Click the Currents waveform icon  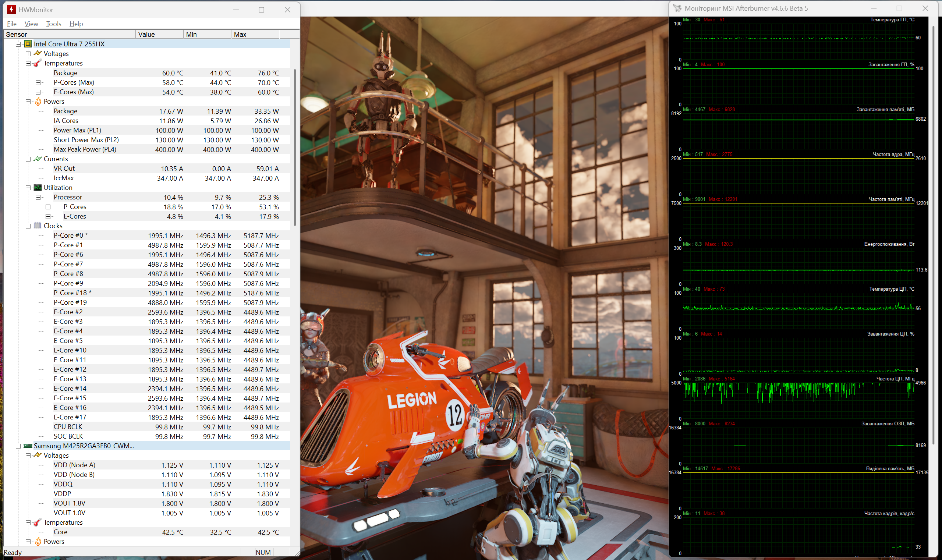(x=38, y=159)
